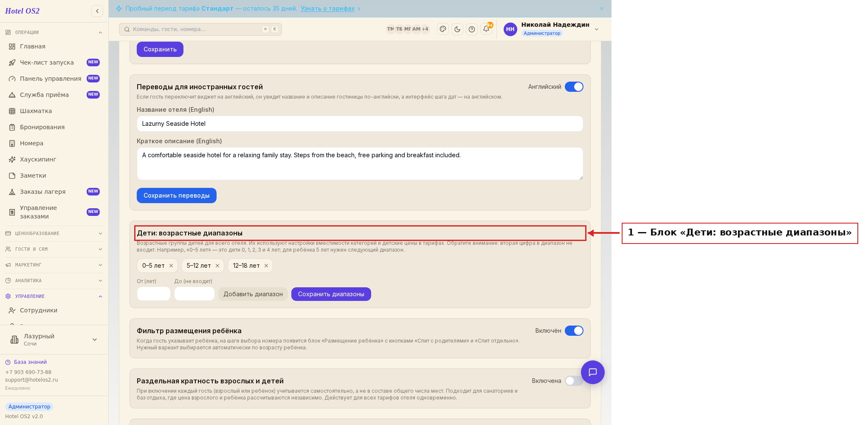Open the chat support bubble
This screenshot has height=425, width=868.
click(593, 372)
